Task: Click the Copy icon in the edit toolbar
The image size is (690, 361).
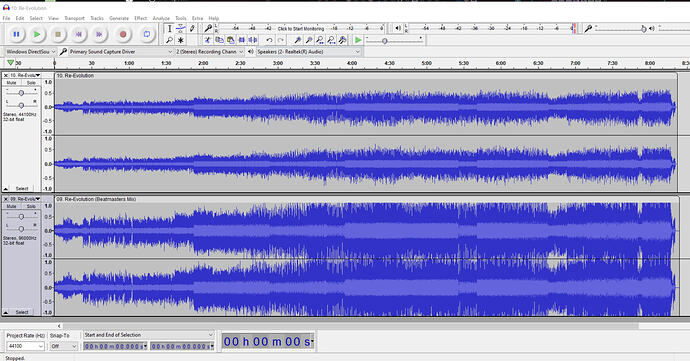Action: pos(219,40)
